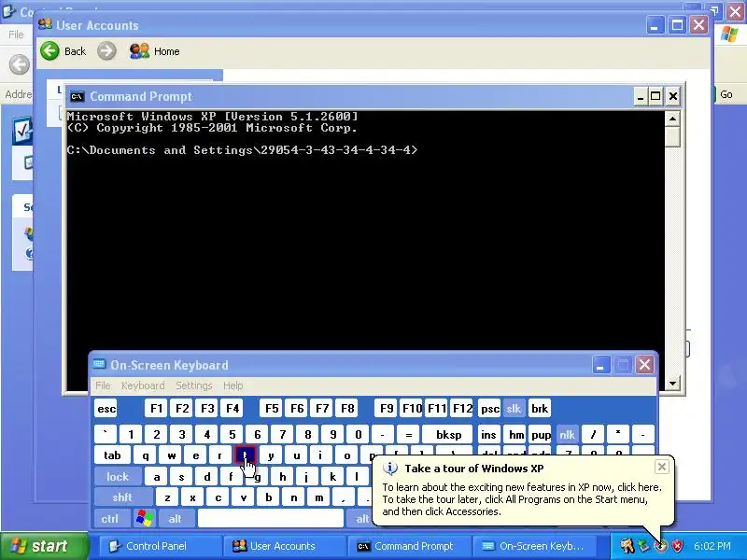Click the Windows logo key on keyboard
Image resolution: width=747 pixels, height=560 pixels.
point(145,518)
